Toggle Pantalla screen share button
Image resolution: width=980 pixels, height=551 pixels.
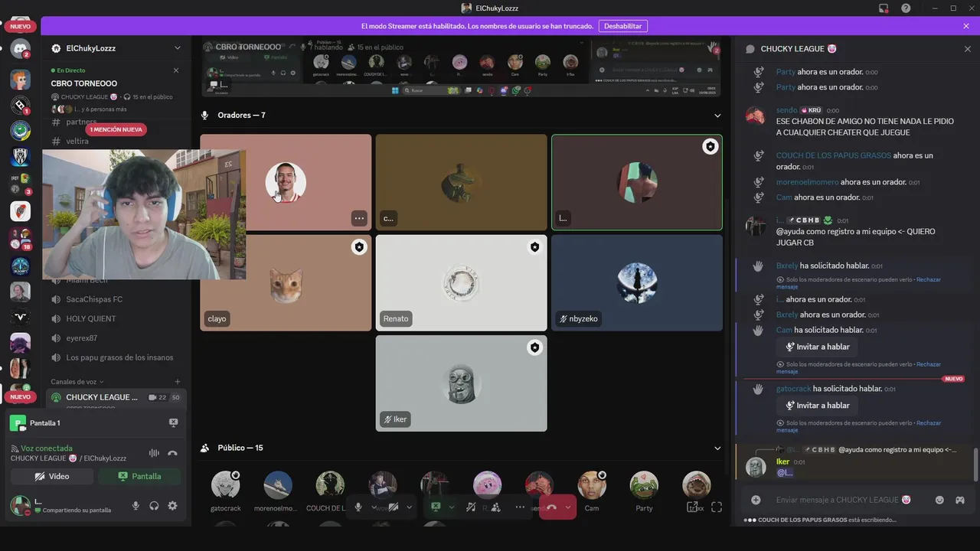point(139,476)
